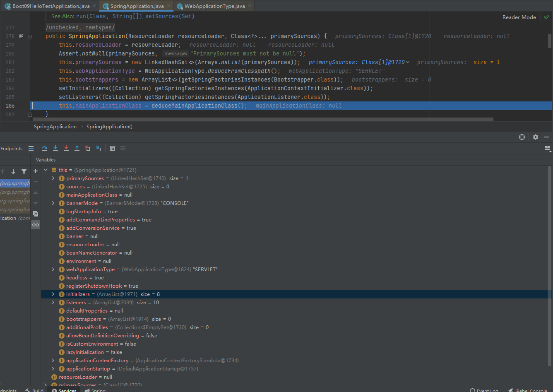The height and width of the screenshot is (392, 553).
Task: Click SpringApplication breadcrumb class
Action: pos(55,127)
